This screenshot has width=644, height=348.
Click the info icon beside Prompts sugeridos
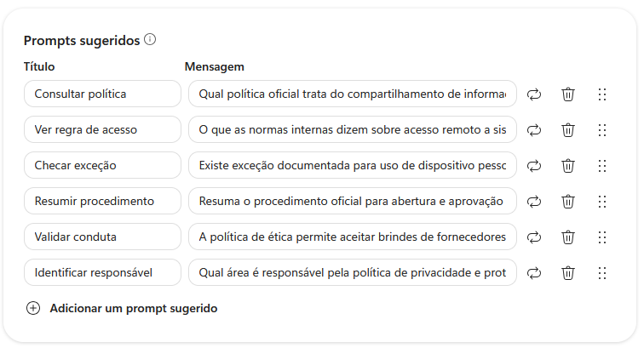tap(150, 40)
